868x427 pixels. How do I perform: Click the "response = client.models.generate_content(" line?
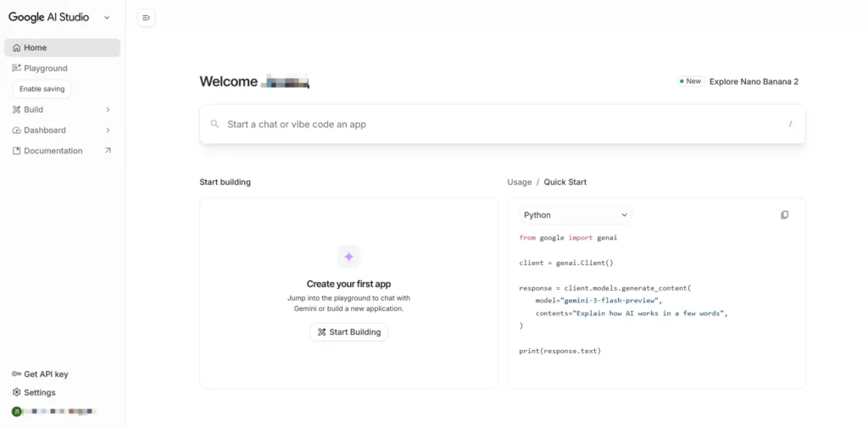point(605,288)
